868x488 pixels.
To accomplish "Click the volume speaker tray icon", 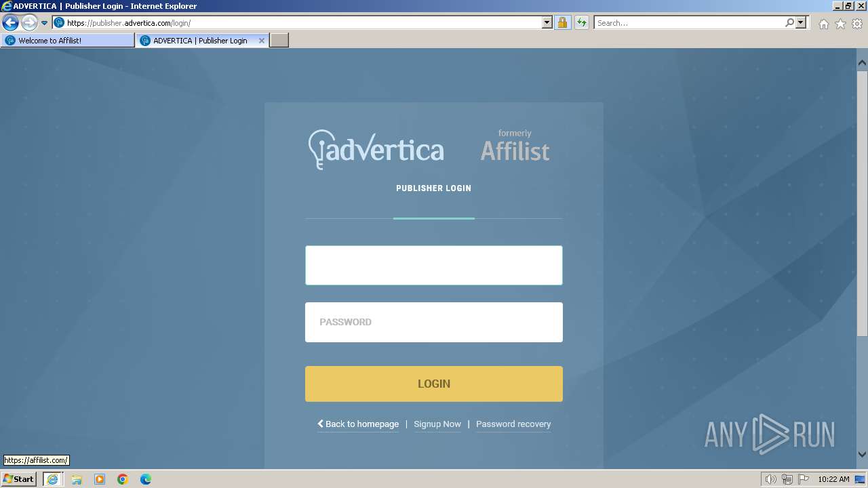I will click(770, 479).
